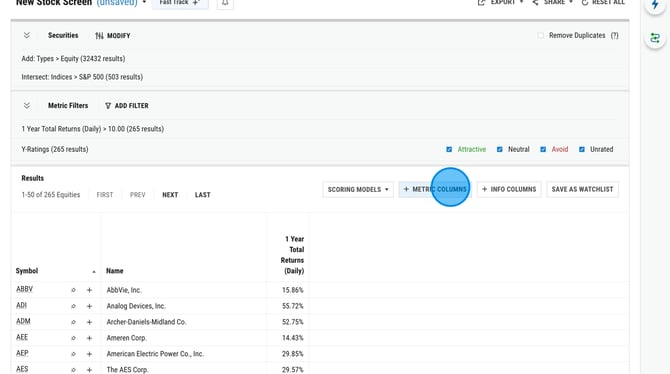Click the ADI ticker symbol
670x374 pixels.
click(21, 306)
